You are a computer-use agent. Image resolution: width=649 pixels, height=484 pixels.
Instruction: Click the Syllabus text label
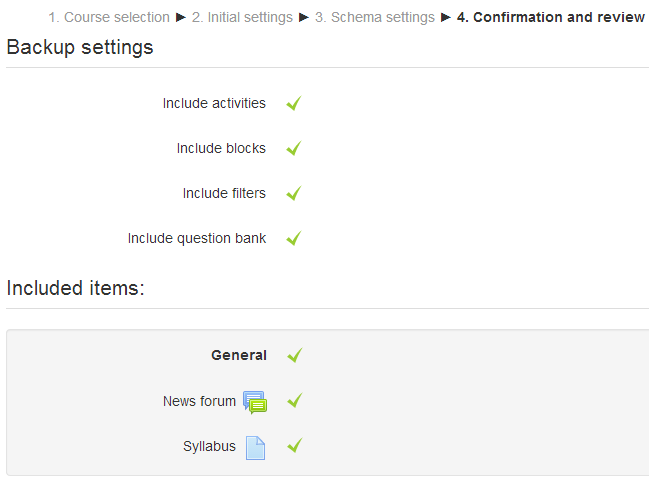click(209, 446)
